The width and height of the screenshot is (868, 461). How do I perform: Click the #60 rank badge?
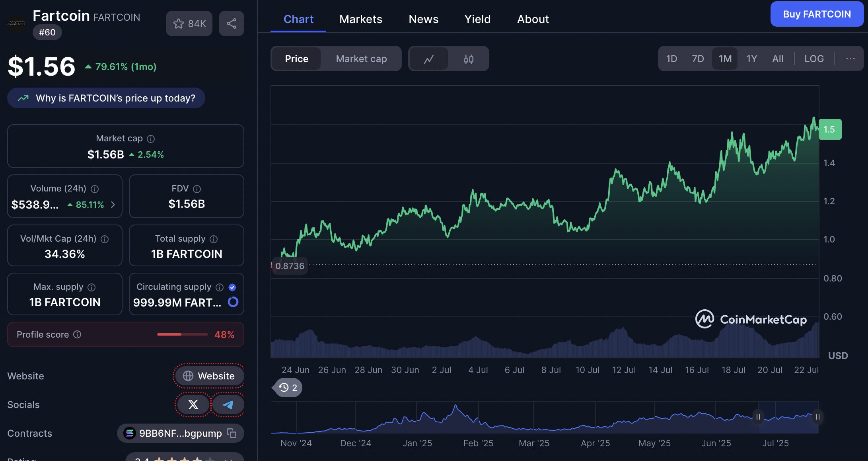click(x=47, y=32)
